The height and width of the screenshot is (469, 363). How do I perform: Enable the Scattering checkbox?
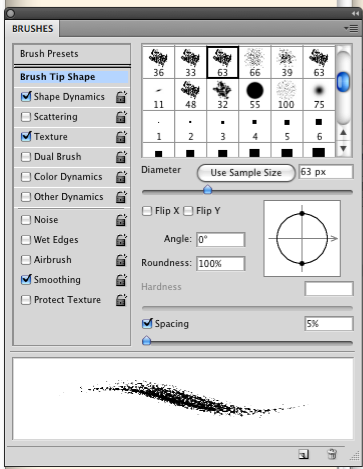click(x=26, y=117)
